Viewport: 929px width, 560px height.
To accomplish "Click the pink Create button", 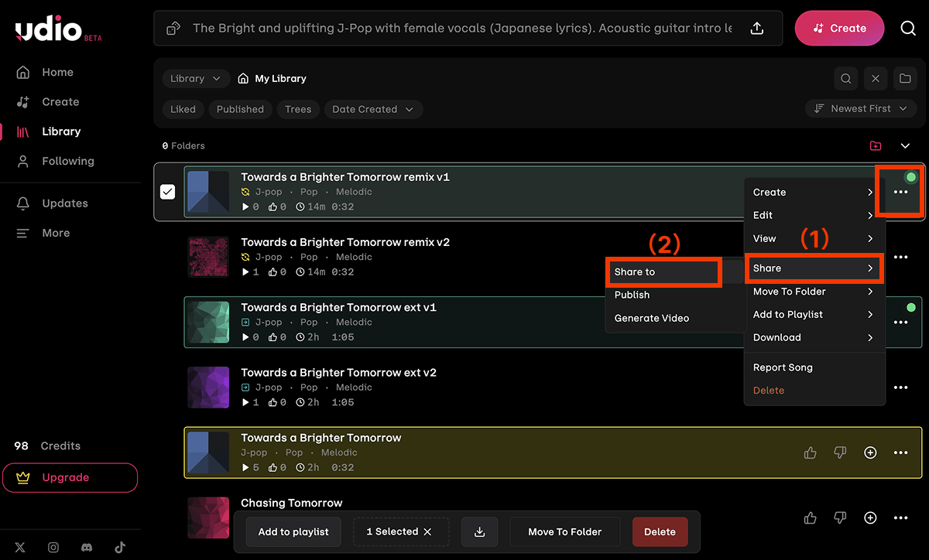I will 839,28.
